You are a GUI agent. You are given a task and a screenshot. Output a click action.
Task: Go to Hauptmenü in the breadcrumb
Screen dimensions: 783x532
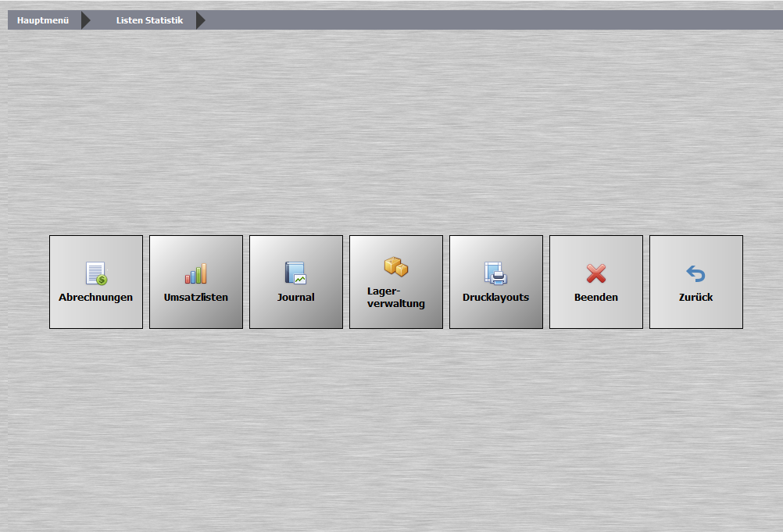[x=43, y=20]
